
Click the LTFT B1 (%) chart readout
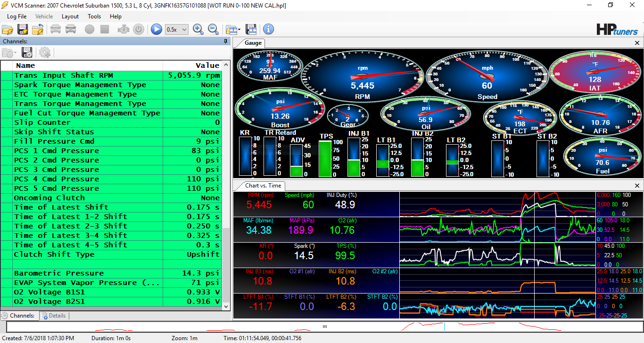pos(261,306)
